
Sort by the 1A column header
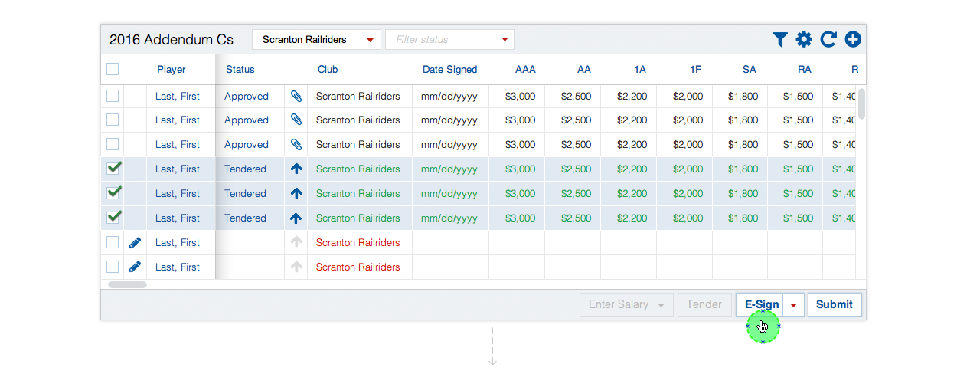tap(640, 70)
